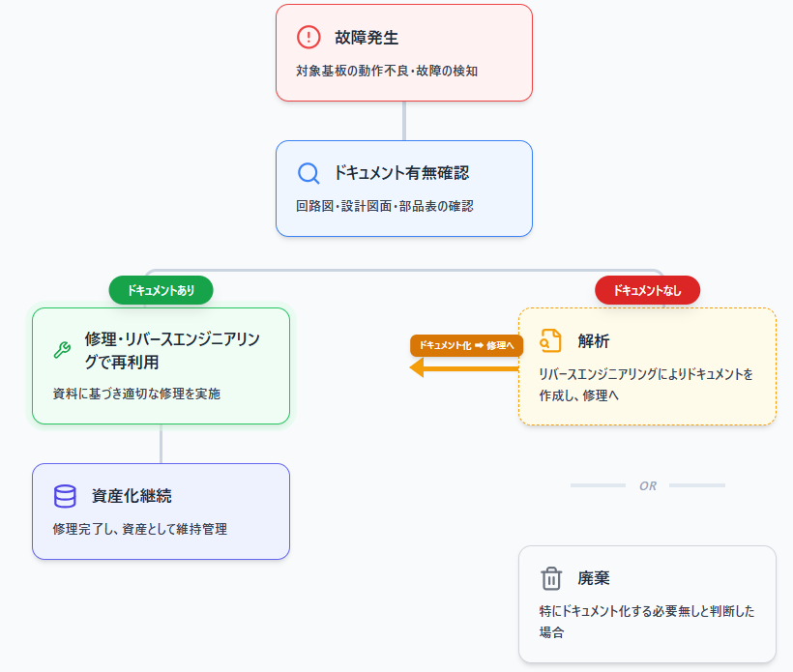Select the 資産化継続 card title

pyautogui.click(x=132, y=496)
